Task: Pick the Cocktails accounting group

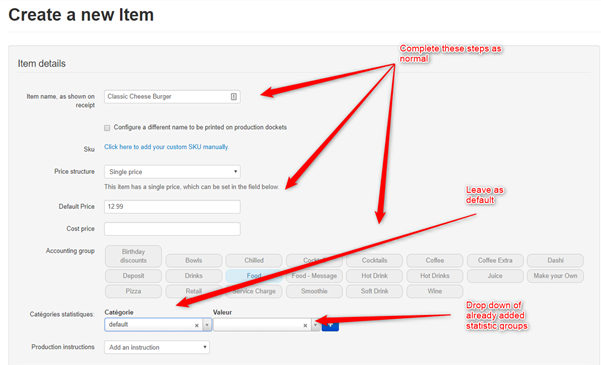Action: pyautogui.click(x=374, y=260)
